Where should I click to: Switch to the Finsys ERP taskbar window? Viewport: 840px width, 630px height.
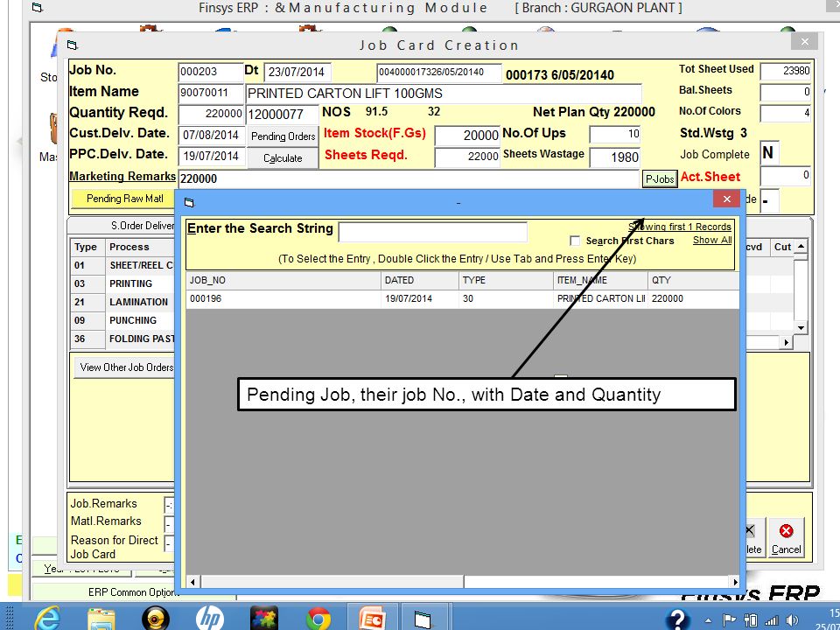(x=423, y=619)
